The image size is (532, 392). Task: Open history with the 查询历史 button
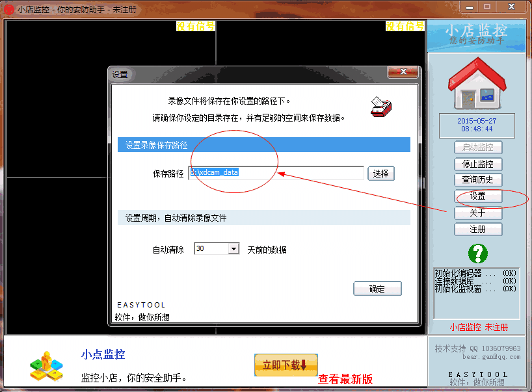pos(478,180)
